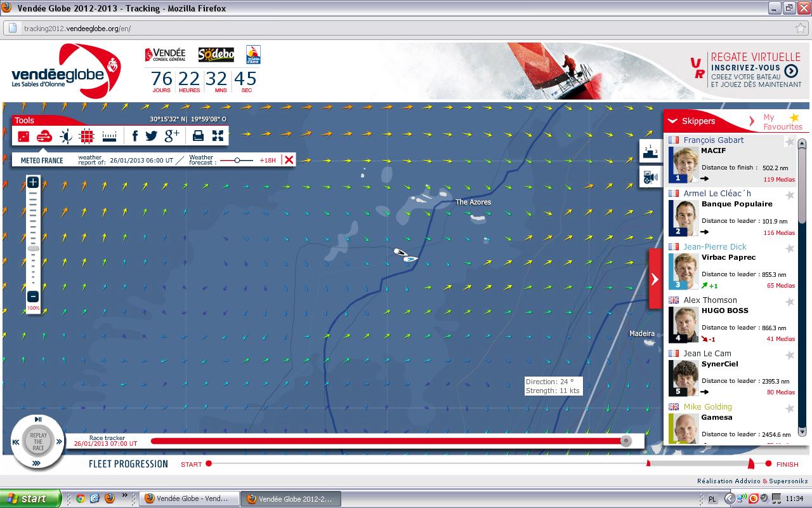The height and width of the screenshot is (508, 812).
Task: Share on Twitter from the Tools bar
Action: pos(151,135)
